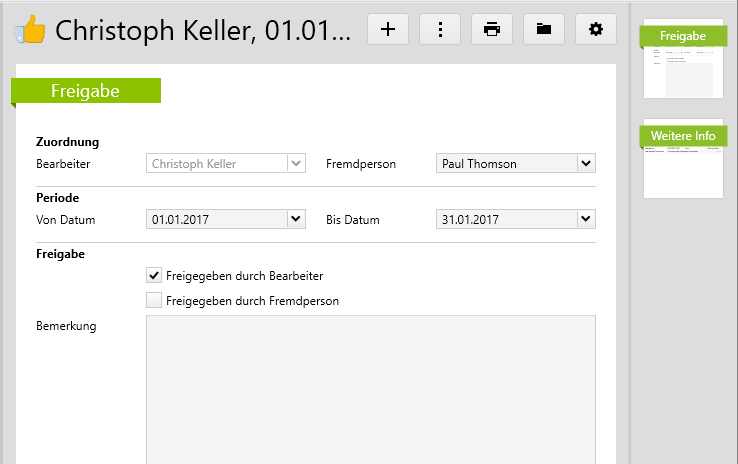Click the green Freigabe section header
The image size is (738, 464).
[x=86, y=91]
